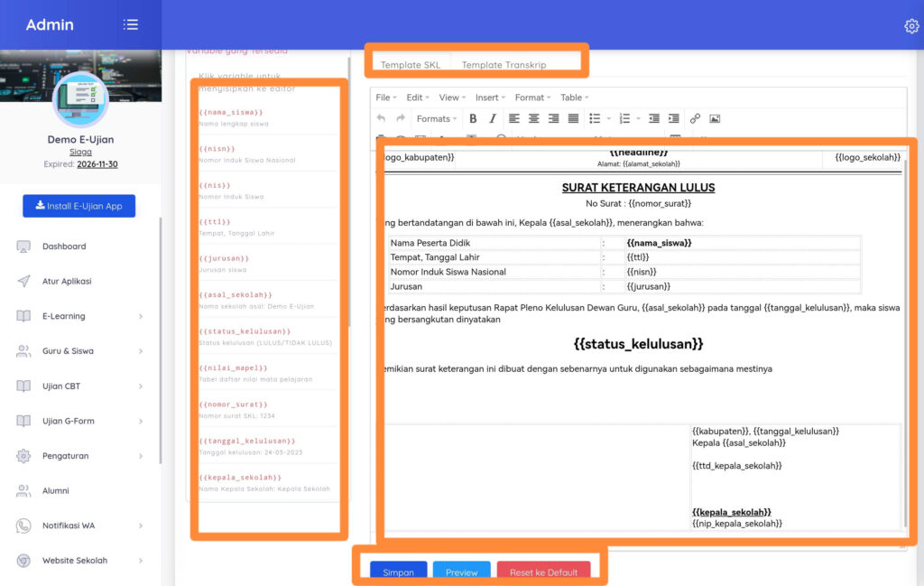
Task: Insert the {{nisn}} variable
Action: [x=217, y=149]
